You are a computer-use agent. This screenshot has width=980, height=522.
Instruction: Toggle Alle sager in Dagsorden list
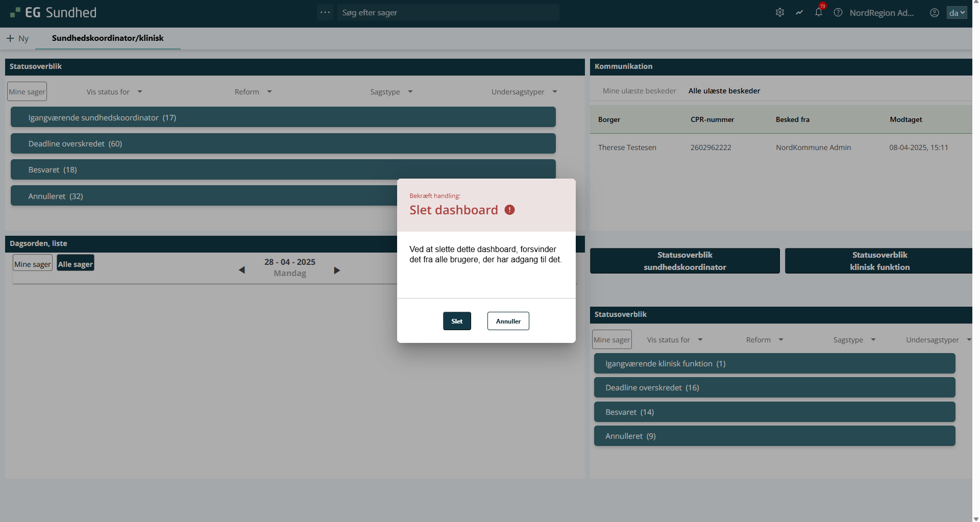tap(76, 264)
